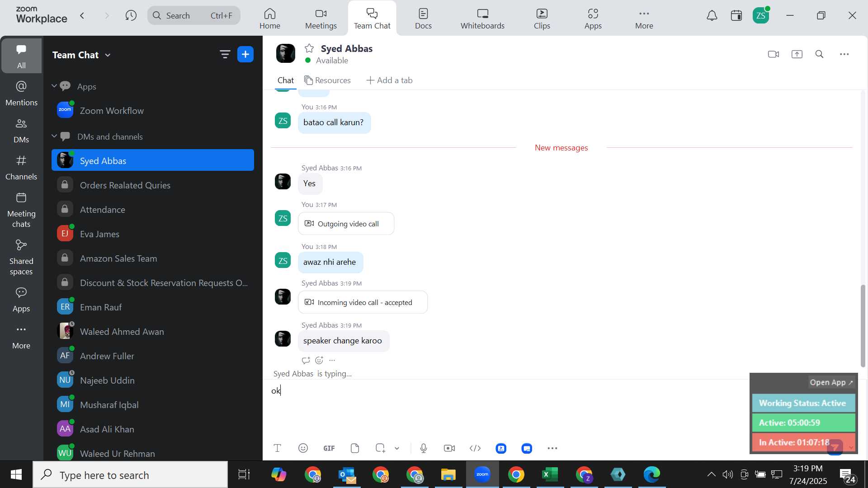Viewport: 868px width, 488px height.
Task: Open the Home tab
Action: (270, 19)
